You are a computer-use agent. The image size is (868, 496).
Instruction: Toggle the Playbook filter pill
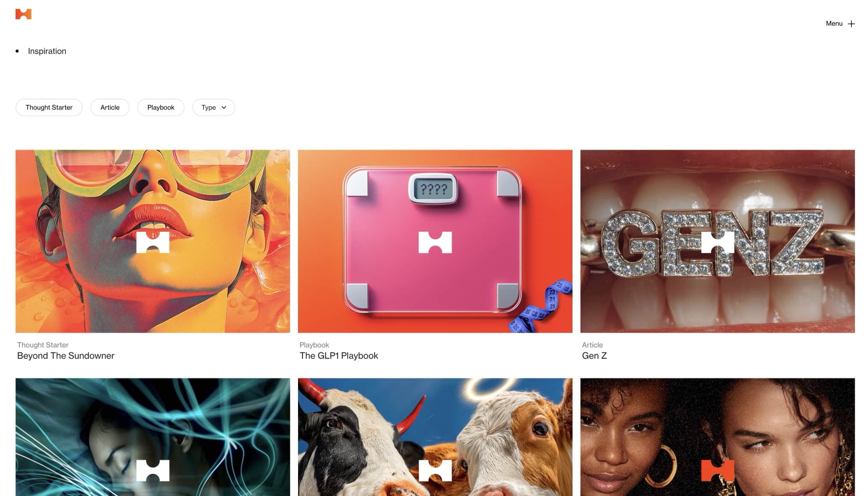(x=161, y=107)
